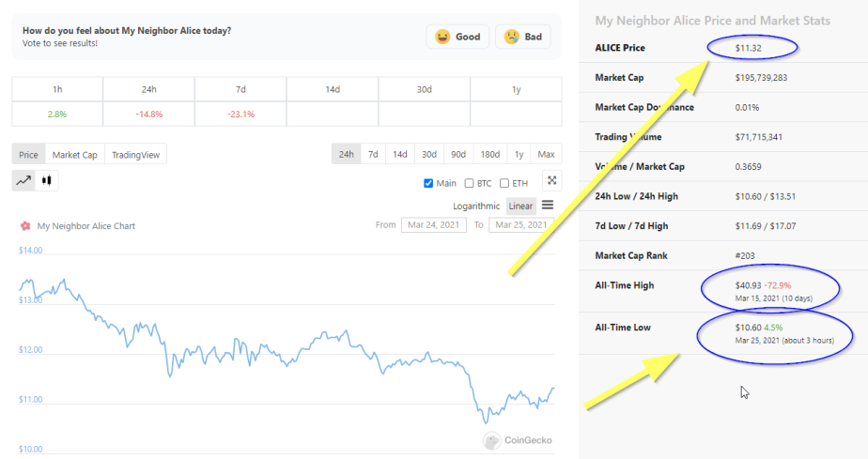
Task: Edit the From date Mar 24, 2021
Action: click(434, 224)
